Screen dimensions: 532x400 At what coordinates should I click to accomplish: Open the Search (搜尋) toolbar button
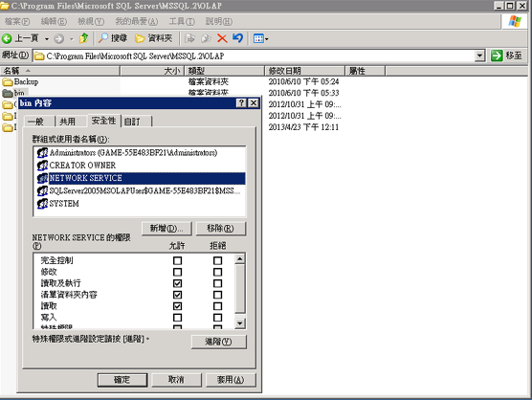click(113, 38)
